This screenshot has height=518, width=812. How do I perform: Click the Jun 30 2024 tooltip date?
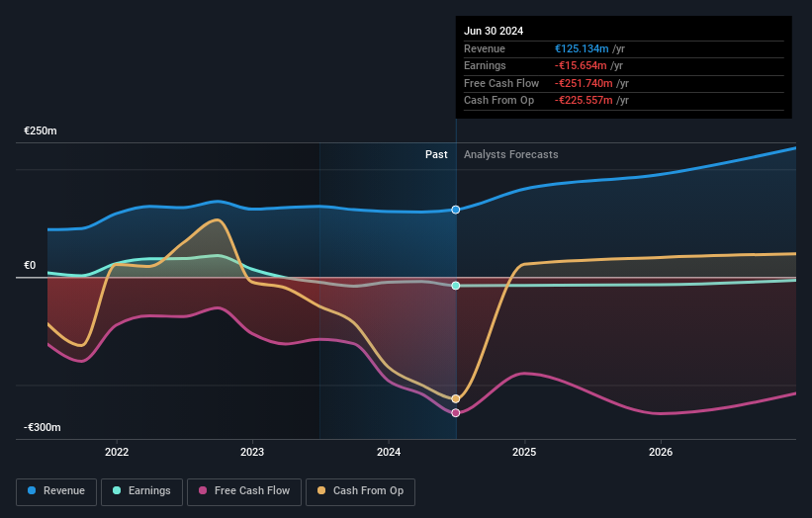coord(494,31)
